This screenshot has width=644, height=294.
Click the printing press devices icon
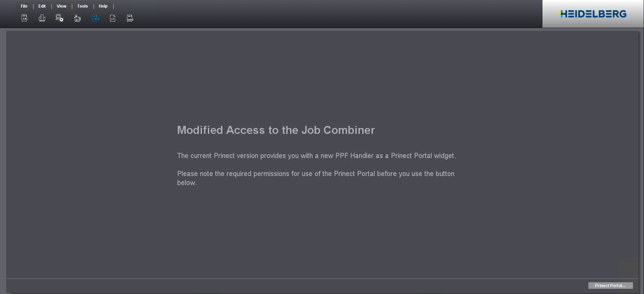(42, 18)
